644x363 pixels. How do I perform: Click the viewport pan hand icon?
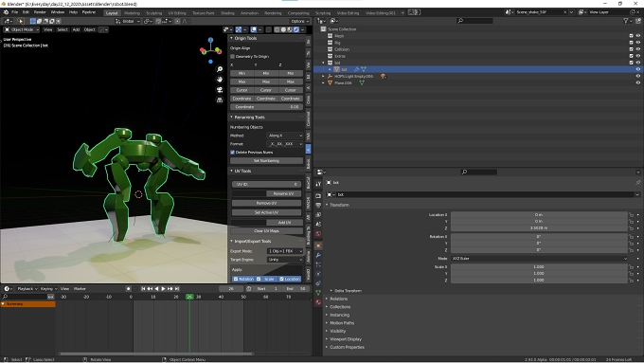220,80
